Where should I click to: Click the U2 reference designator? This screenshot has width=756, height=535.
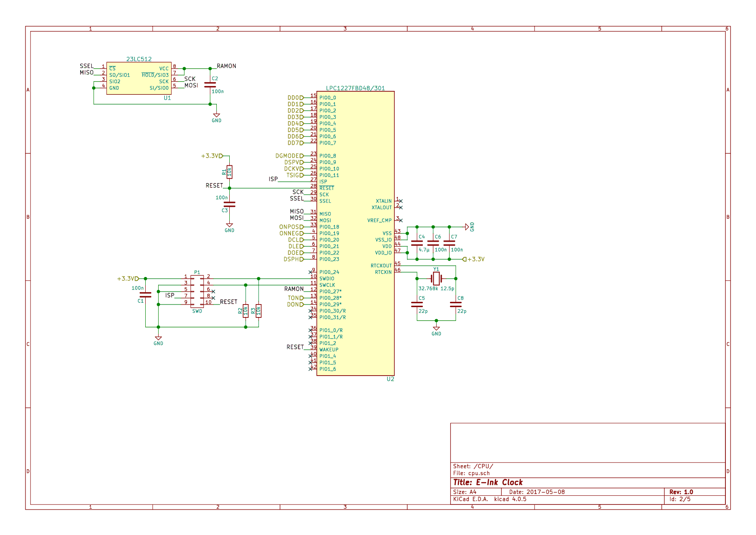coord(390,379)
